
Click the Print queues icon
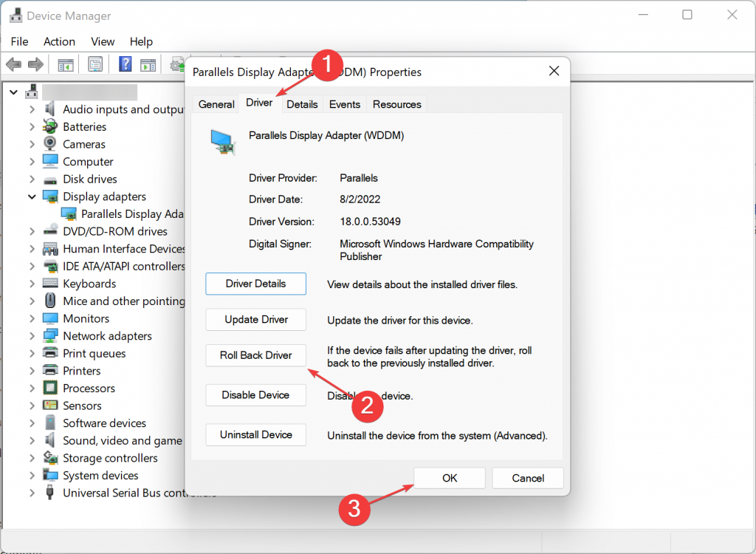tap(50, 353)
